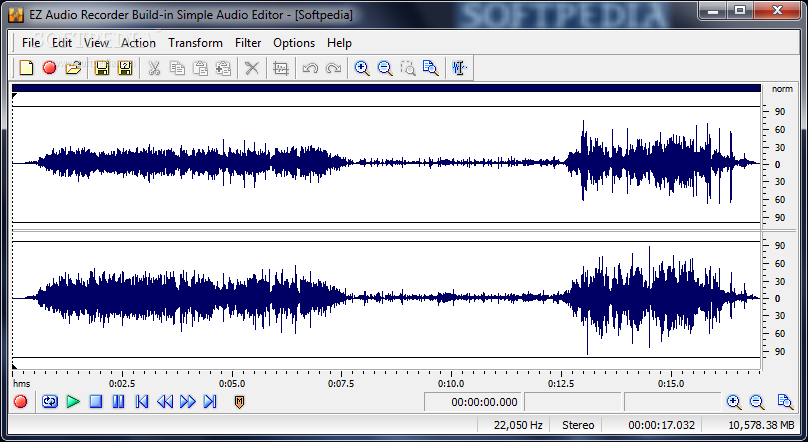Screen dimensions: 808x442
Task: Jump to the end of the track
Action: pos(210,402)
